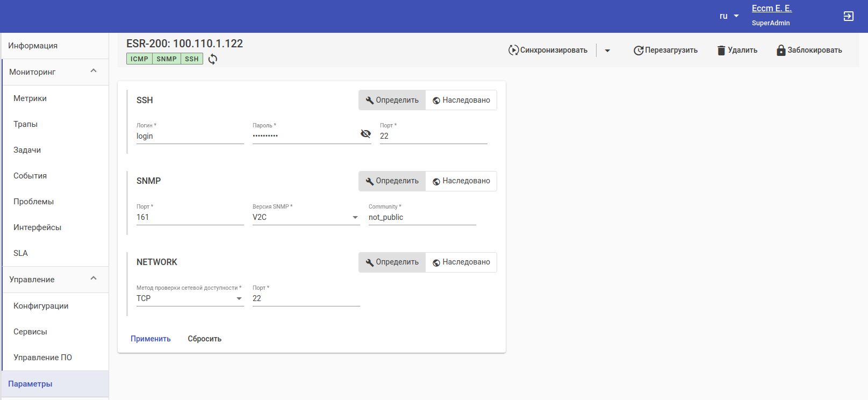Open Проблемы in sidebar

[55, 202]
